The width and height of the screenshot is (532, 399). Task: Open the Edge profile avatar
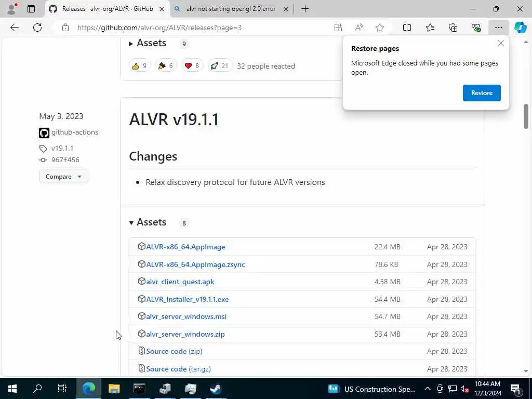tap(12, 9)
